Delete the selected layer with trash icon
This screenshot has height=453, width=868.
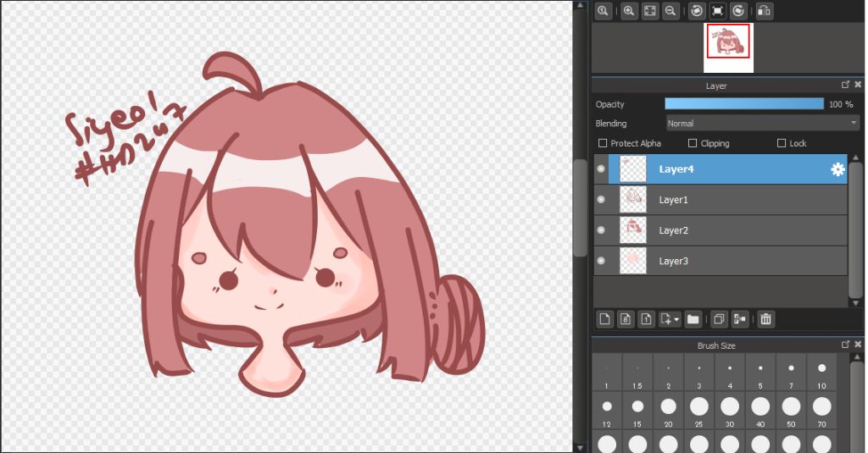tap(765, 318)
